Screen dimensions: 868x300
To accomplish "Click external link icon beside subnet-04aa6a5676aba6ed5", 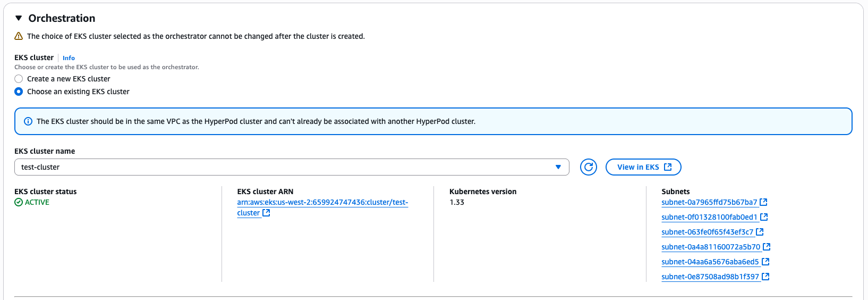I will (x=765, y=262).
